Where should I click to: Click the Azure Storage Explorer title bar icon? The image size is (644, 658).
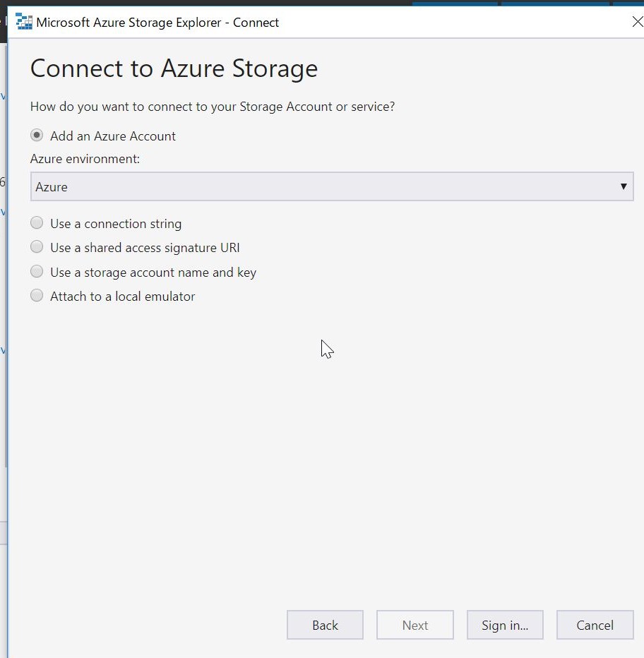(x=24, y=22)
